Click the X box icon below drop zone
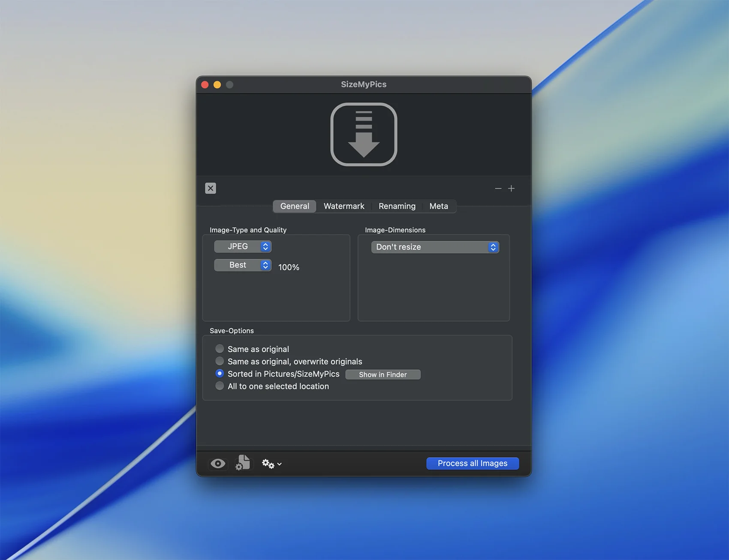The image size is (729, 560). (x=211, y=188)
